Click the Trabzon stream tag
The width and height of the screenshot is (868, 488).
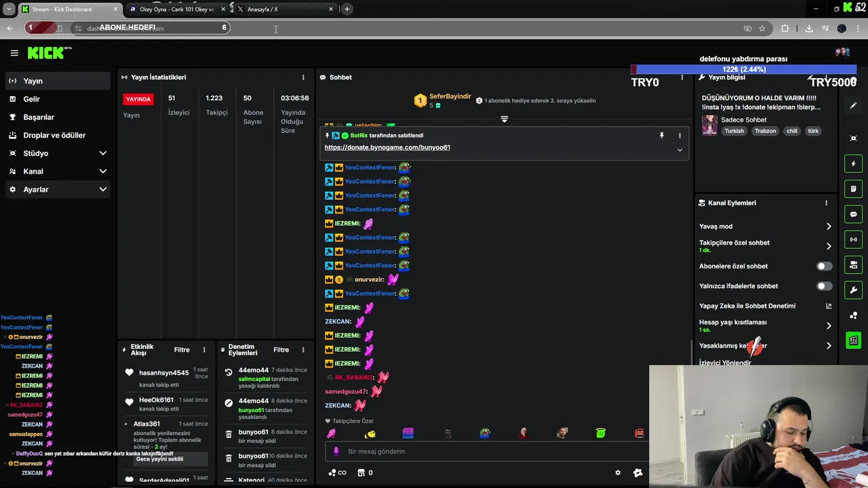(x=765, y=131)
